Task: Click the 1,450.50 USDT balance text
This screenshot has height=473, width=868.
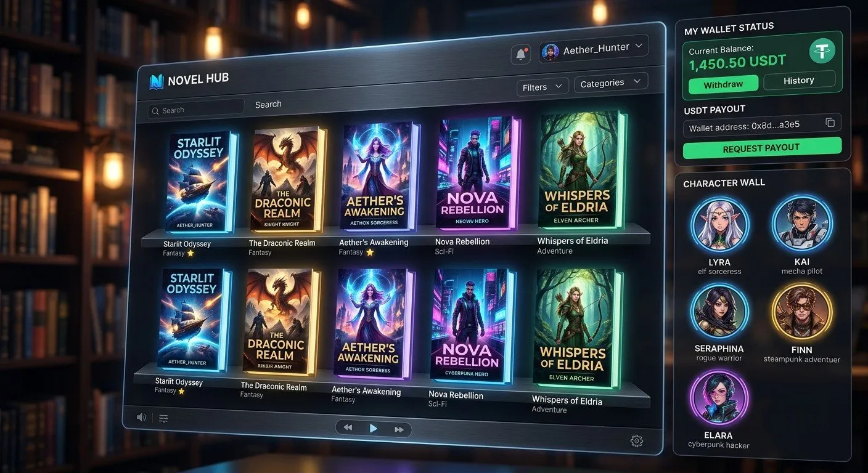Action: click(737, 62)
